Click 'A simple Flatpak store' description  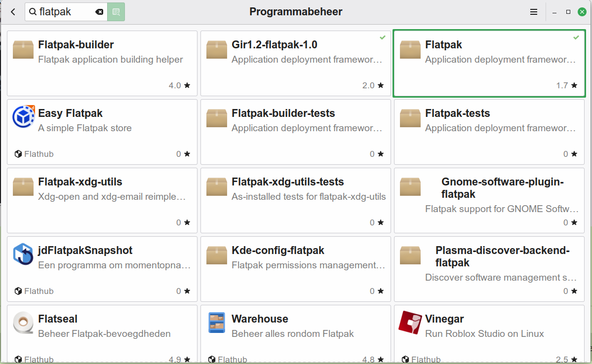click(x=85, y=128)
